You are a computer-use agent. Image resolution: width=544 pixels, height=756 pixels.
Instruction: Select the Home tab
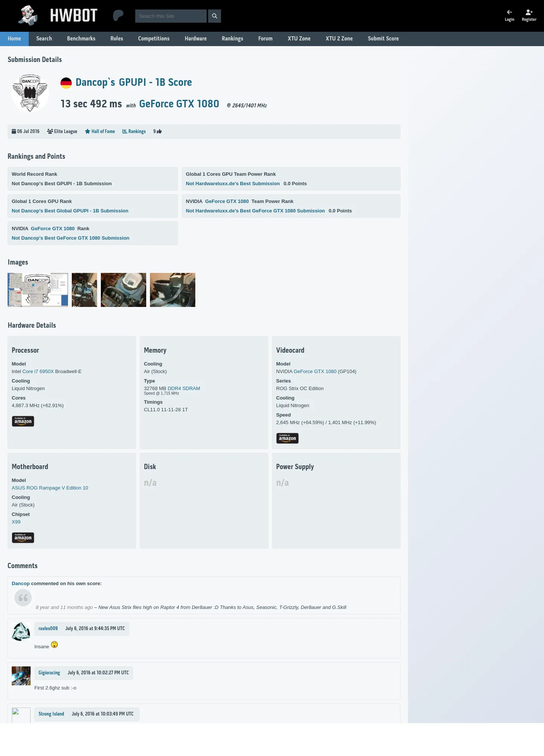pyautogui.click(x=14, y=39)
